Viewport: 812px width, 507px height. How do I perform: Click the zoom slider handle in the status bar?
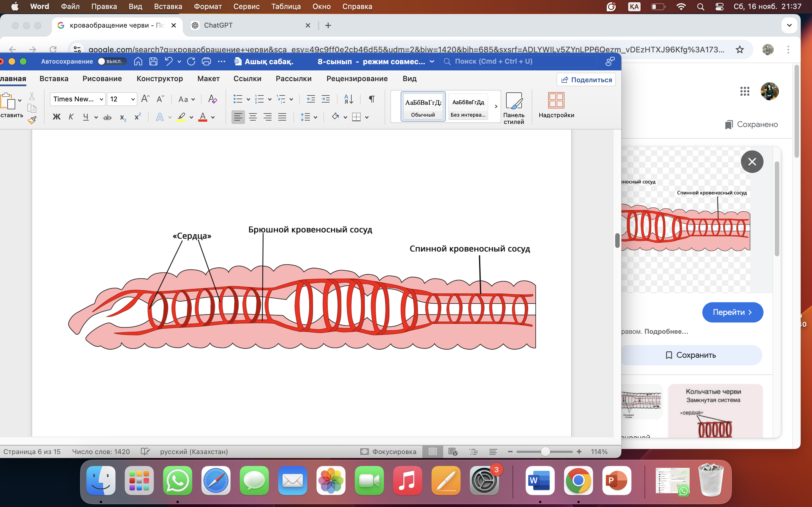pyautogui.click(x=545, y=452)
